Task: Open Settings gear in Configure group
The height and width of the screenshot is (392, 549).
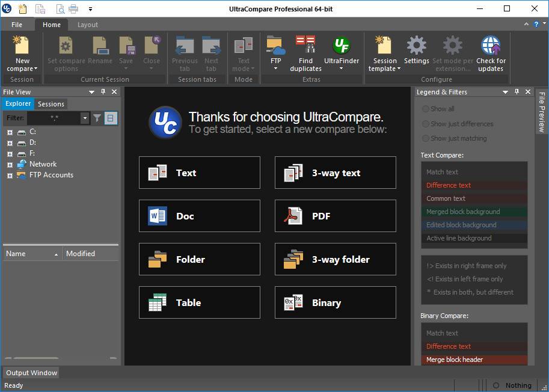Action: (x=416, y=45)
